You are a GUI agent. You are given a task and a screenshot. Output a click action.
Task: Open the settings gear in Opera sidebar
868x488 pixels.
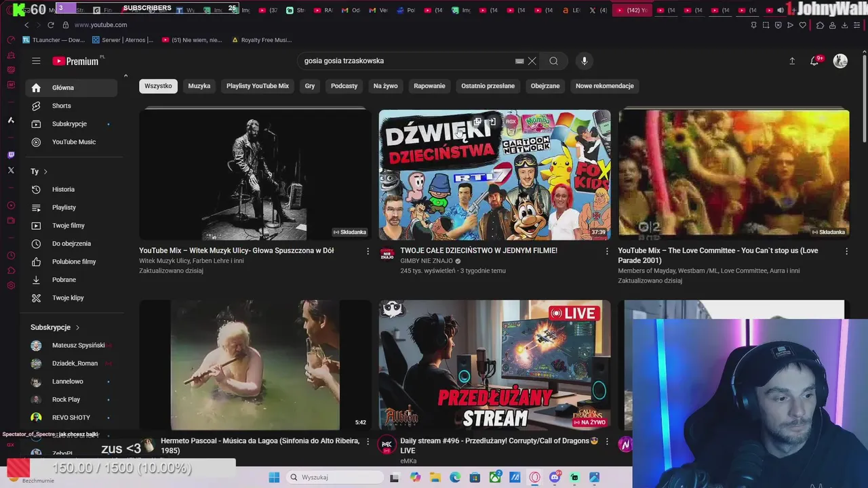pos(11,285)
